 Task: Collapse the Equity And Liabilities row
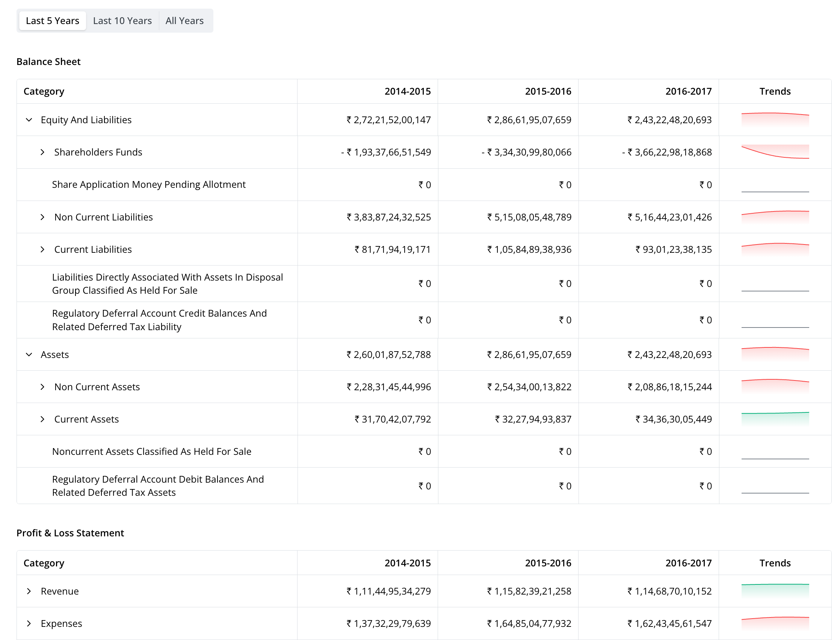(29, 120)
